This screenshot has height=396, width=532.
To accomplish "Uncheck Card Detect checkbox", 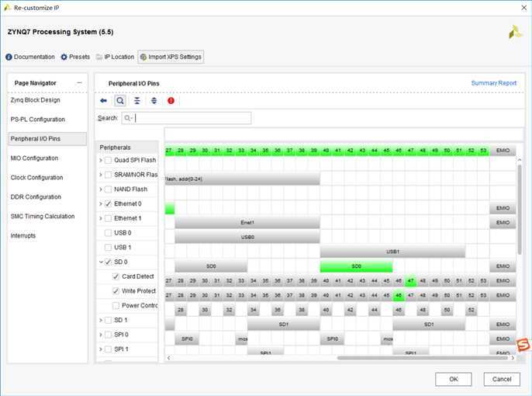I will coord(116,276).
